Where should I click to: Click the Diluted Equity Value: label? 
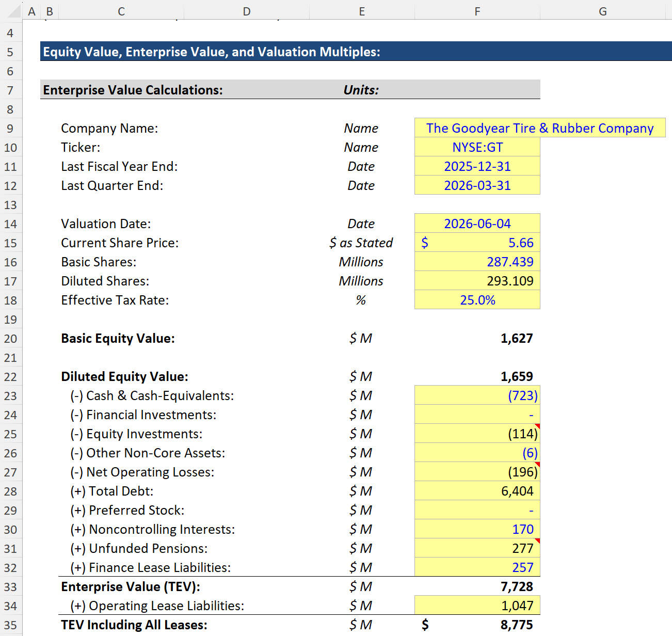pos(124,376)
